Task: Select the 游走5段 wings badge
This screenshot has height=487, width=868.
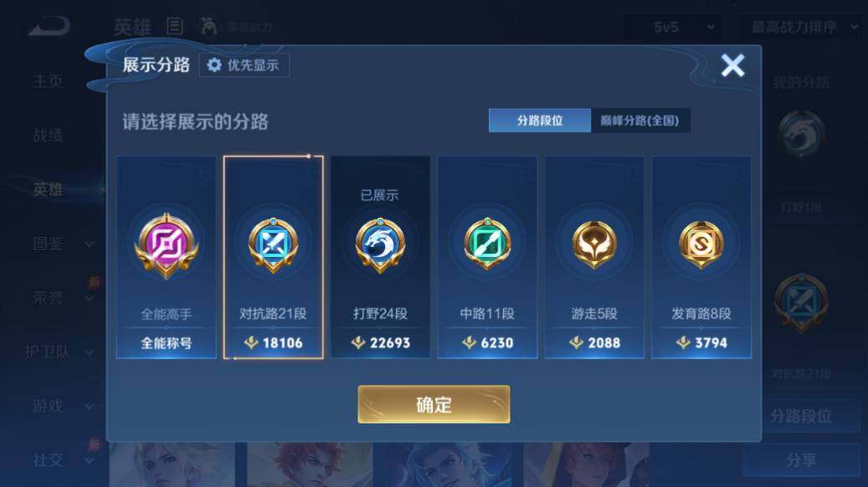Action: [594, 244]
